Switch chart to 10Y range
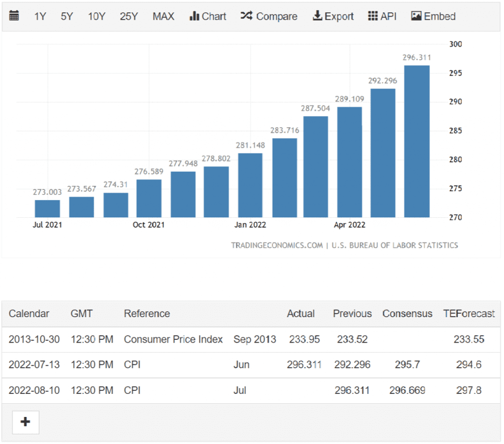504x444 pixels. 97,16
